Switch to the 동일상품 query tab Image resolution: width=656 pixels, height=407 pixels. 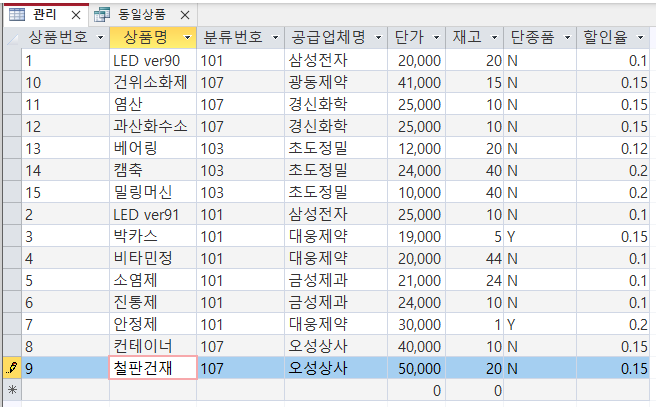point(142,15)
